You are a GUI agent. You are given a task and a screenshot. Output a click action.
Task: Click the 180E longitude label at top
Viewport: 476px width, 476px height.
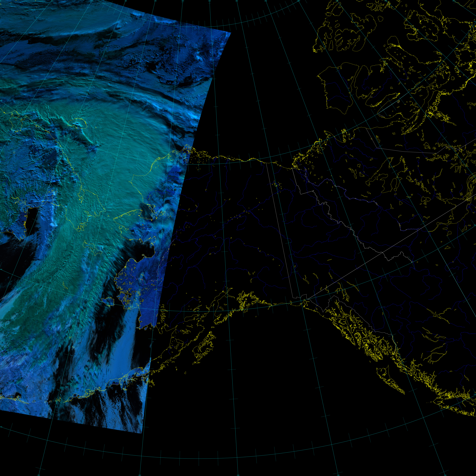tap(126, 1)
